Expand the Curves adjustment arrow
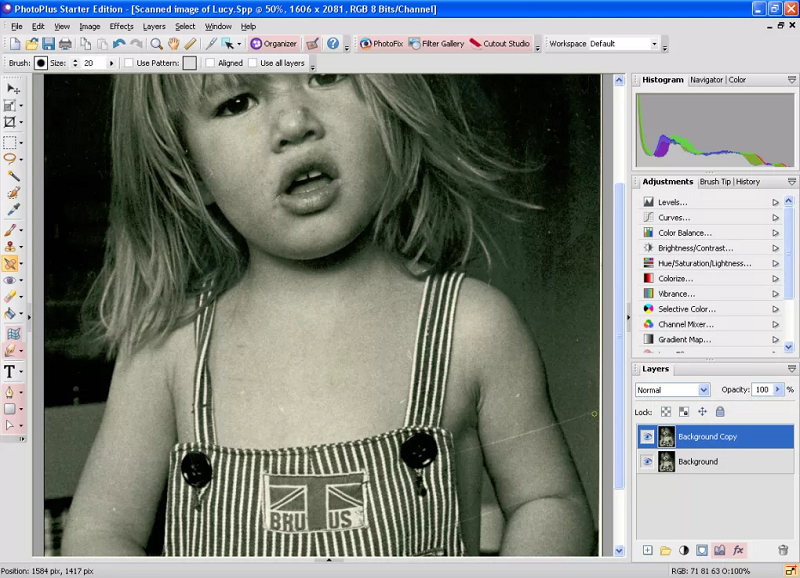Image resolution: width=800 pixels, height=578 pixels. click(775, 218)
